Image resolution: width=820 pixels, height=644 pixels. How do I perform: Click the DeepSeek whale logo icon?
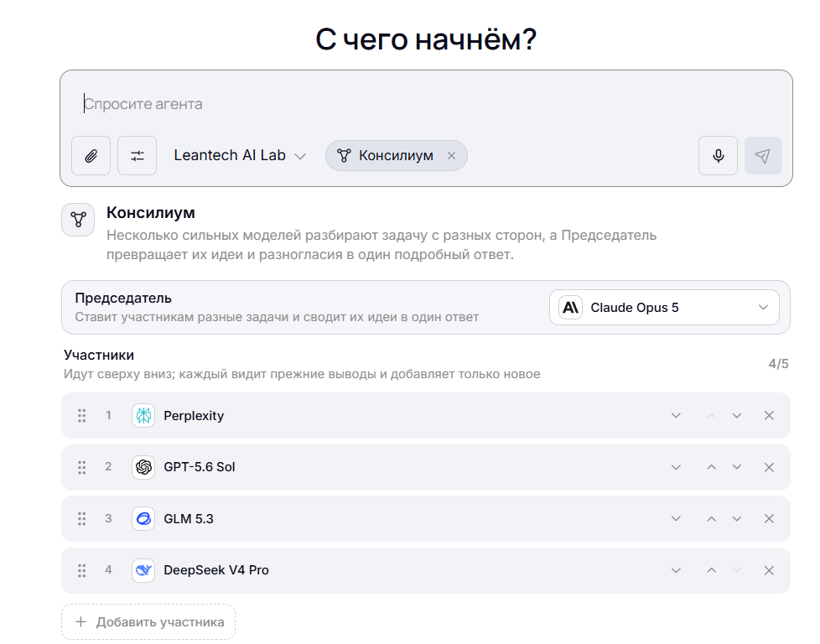coord(143,570)
